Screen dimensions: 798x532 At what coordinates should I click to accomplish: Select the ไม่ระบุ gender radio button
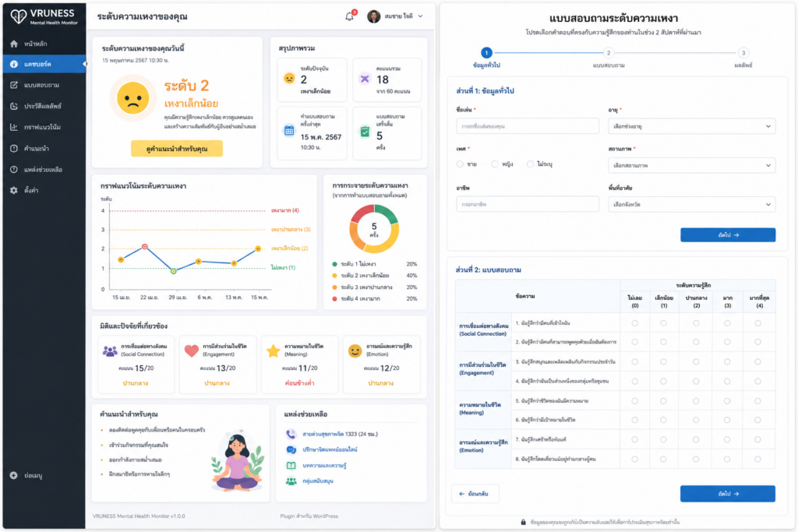(x=530, y=164)
